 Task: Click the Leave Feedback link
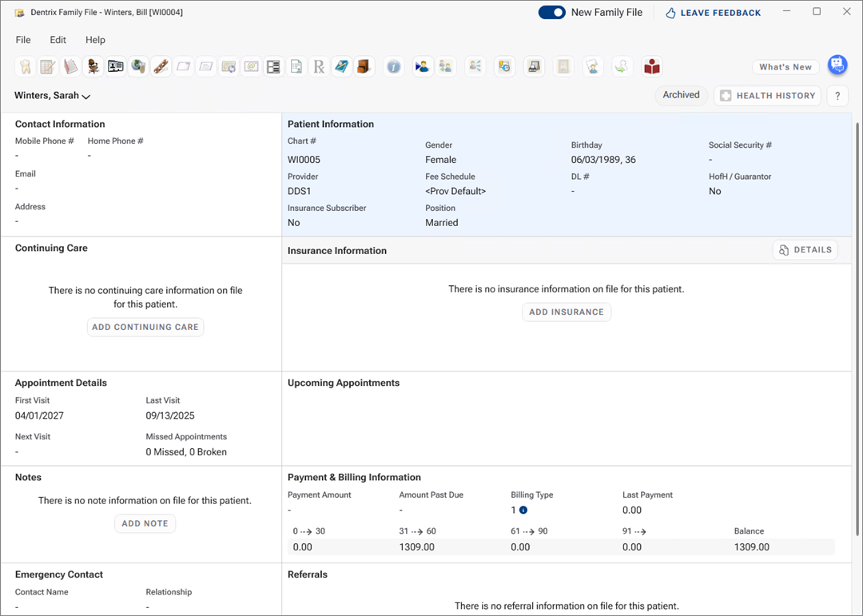713,13
